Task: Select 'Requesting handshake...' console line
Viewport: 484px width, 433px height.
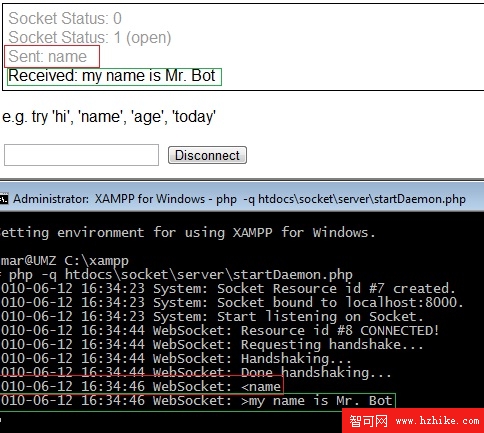Action: point(212,345)
